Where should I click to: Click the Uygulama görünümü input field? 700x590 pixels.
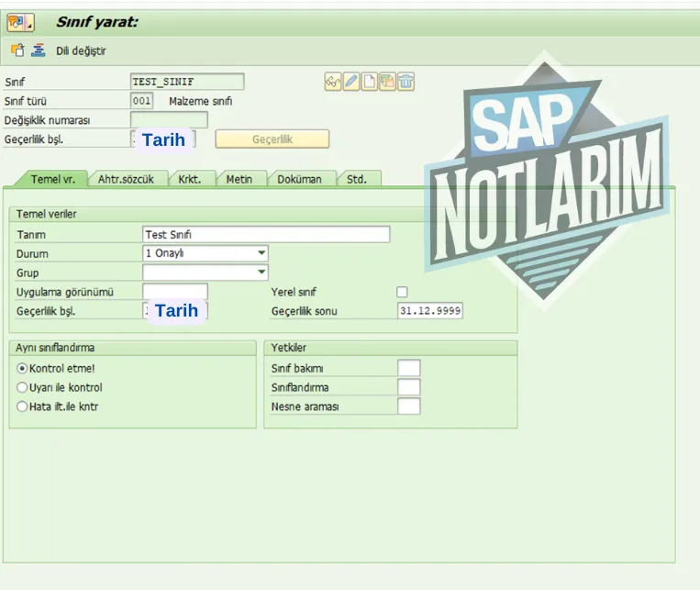(175, 292)
